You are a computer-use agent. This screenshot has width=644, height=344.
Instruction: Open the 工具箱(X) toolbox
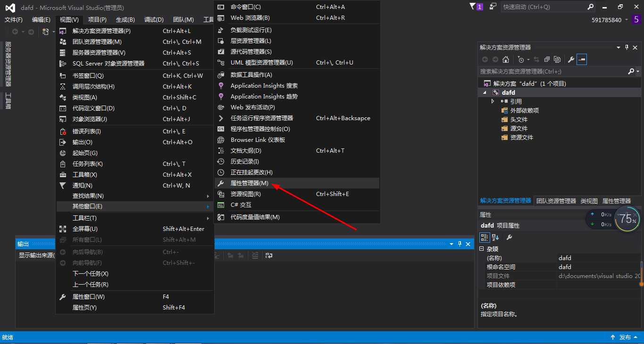135,174
